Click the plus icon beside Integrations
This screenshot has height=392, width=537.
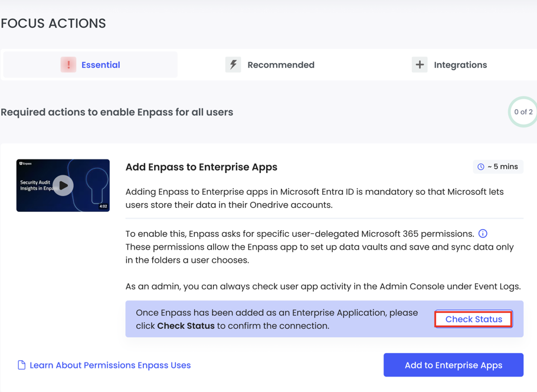pyautogui.click(x=419, y=65)
